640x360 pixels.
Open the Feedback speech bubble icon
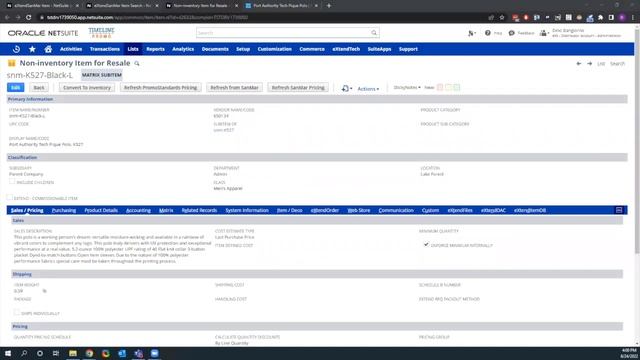(x=511, y=33)
